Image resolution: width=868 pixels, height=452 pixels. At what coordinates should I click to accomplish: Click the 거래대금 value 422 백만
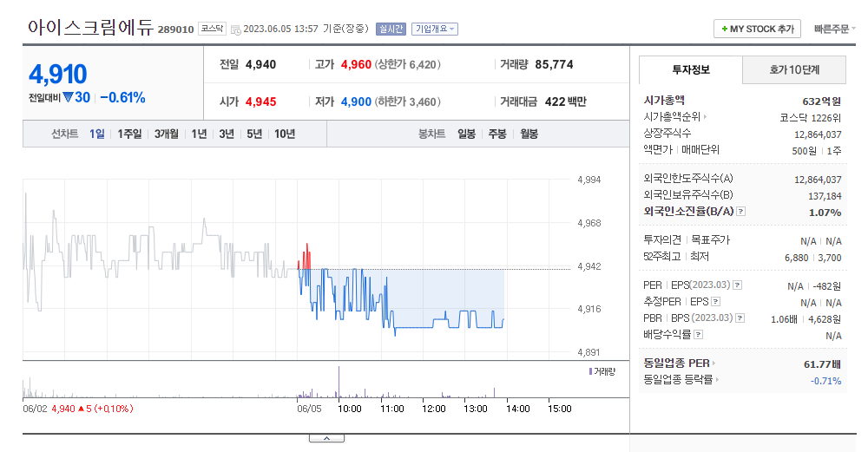tap(565, 102)
